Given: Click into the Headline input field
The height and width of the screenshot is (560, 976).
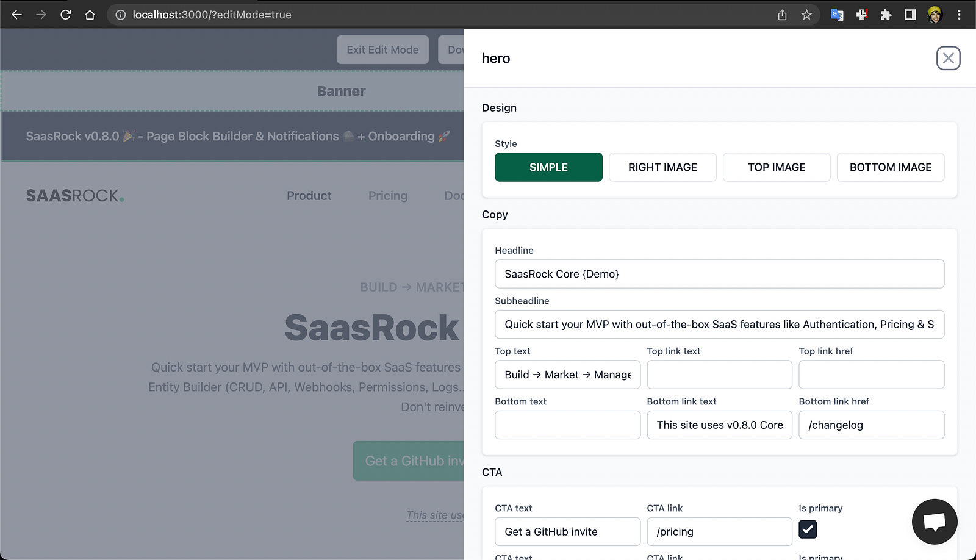Looking at the screenshot, I should coord(719,274).
